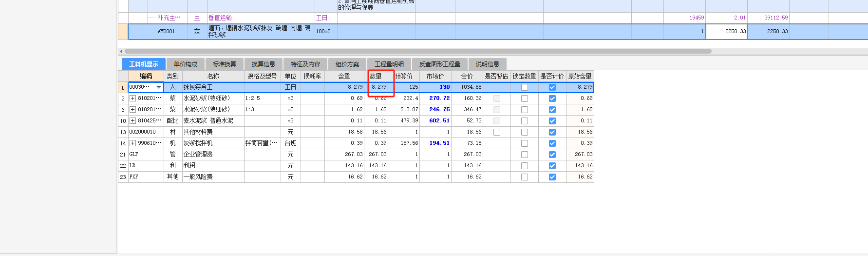
Task: Click the 含量 column header
Action: point(344,76)
